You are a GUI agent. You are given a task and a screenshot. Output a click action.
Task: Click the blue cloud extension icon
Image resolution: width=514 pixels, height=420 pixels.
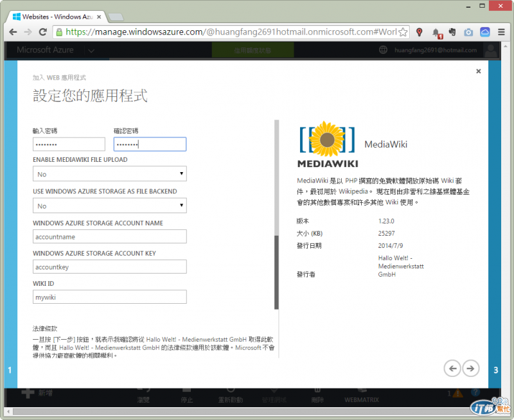(x=485, y=31)
